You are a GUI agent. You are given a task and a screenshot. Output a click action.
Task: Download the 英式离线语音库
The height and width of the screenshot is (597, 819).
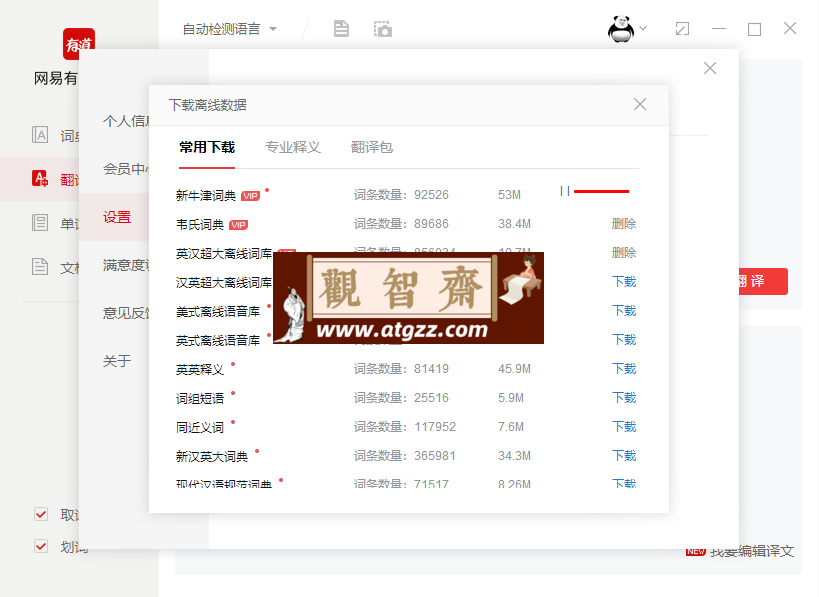(x=624, y=340)
